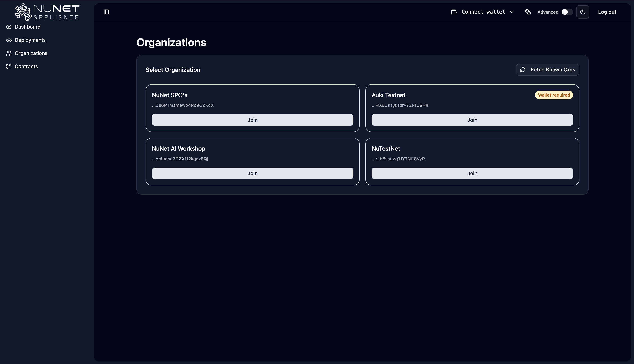Click the Dashboard gauge icon
Image resolution: width=634 pixels, height=364 pixels.
click(9, 27)
